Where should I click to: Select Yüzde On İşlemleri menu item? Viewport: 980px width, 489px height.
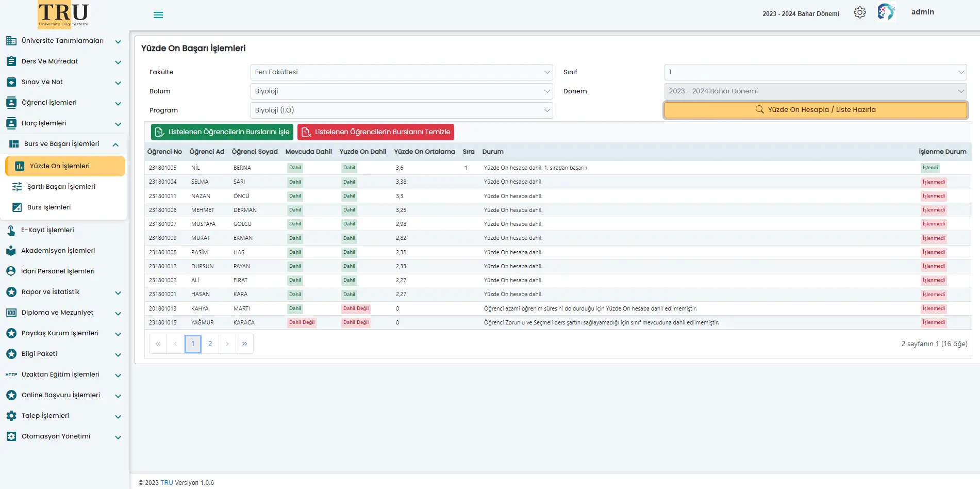coord(60,166)
